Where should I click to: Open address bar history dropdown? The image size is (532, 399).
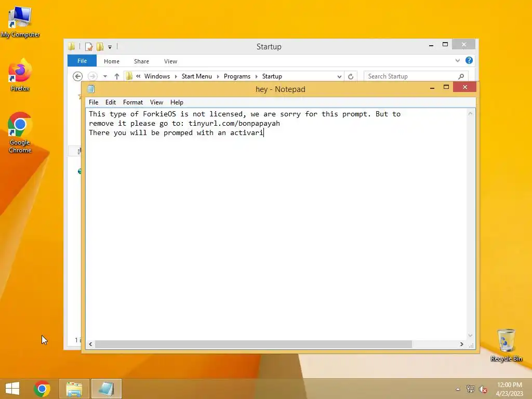click(x=339, y=77)
